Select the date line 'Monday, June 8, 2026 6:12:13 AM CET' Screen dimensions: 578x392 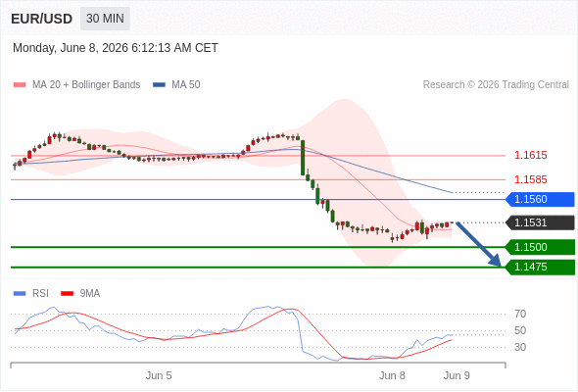click(x=116, y=48)
